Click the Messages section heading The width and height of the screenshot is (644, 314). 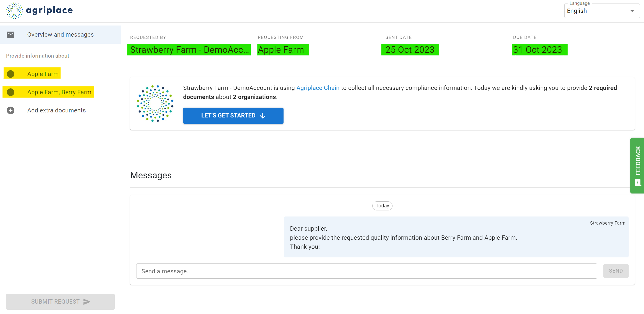[x=151, y=175]
